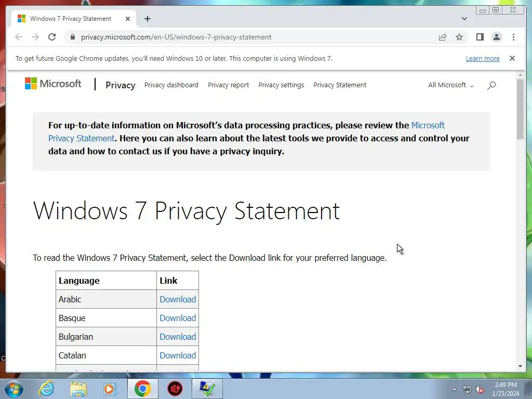Click the forward navigation arrow
This screenshot has height=399, width=532.
point(35,37)
